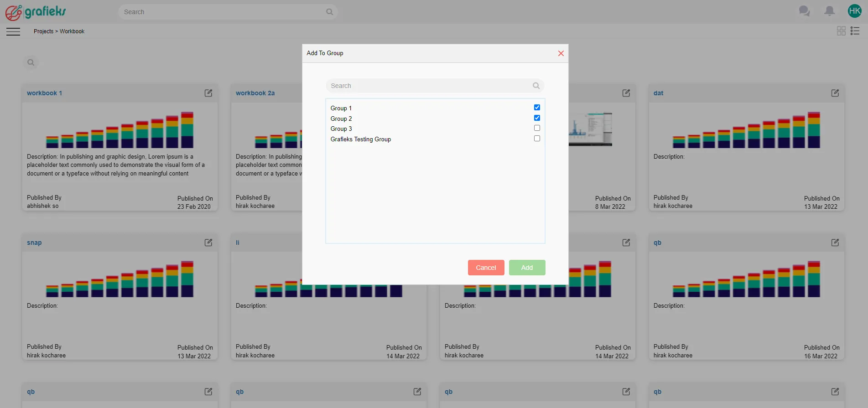Screen dimensions: 868x408
Task: Uncheck the Group 1 checkbox
Action: (537, 108)
